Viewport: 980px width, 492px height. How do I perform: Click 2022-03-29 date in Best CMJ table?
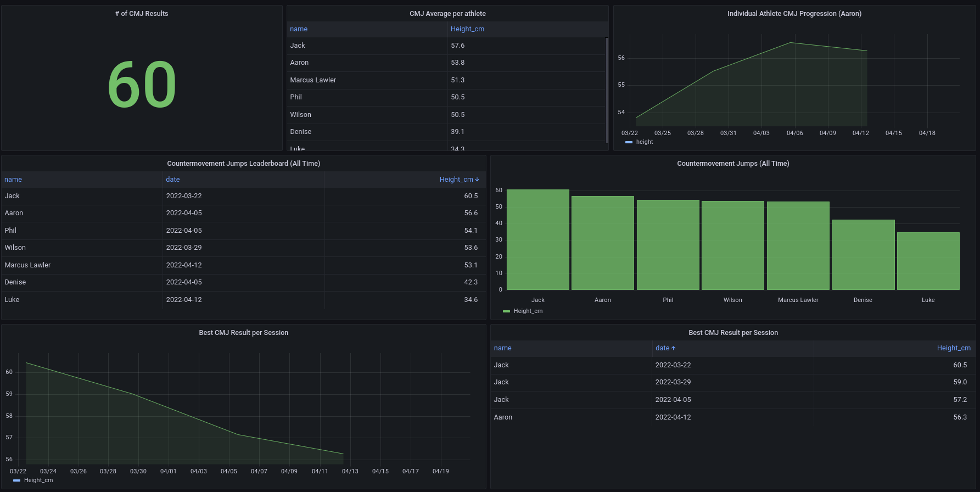(x=673, y=382)
